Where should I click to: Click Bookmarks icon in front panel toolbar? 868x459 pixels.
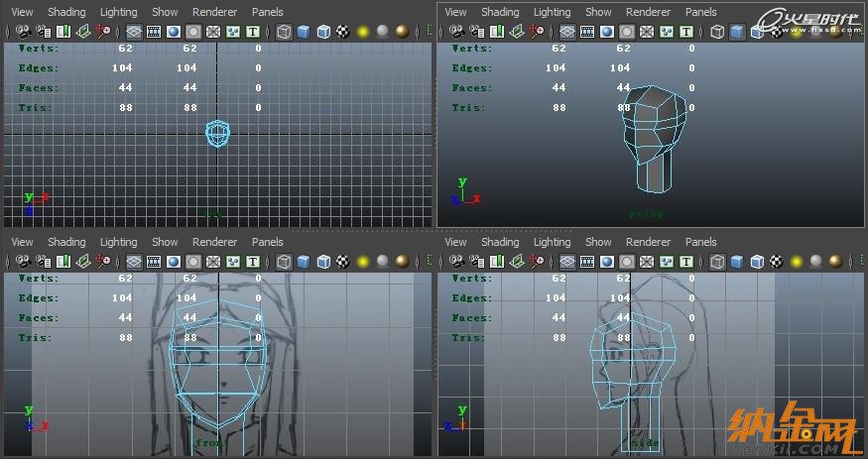[x=63, y=262]
